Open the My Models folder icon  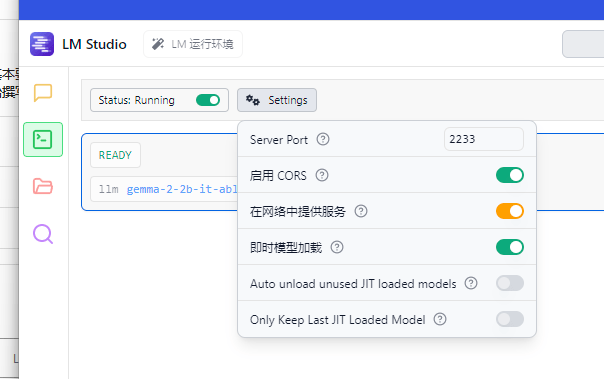pos(43,186)
